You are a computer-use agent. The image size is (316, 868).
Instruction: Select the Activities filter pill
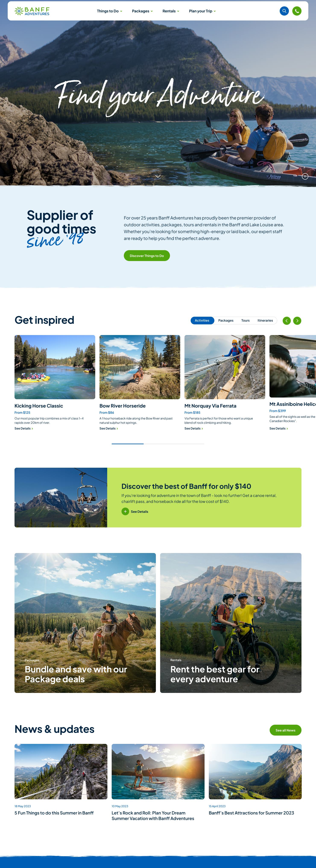[202, 321]
